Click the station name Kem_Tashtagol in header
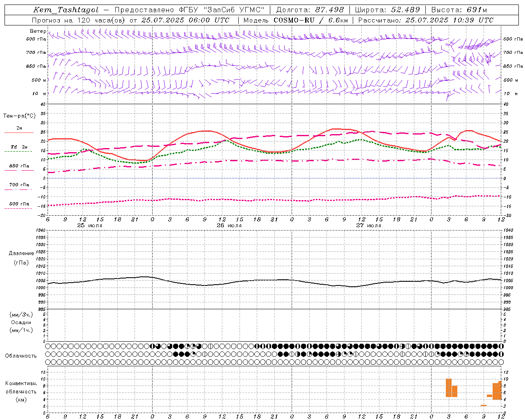The height and width of the screenshot is (420, 525). point(66,10)
